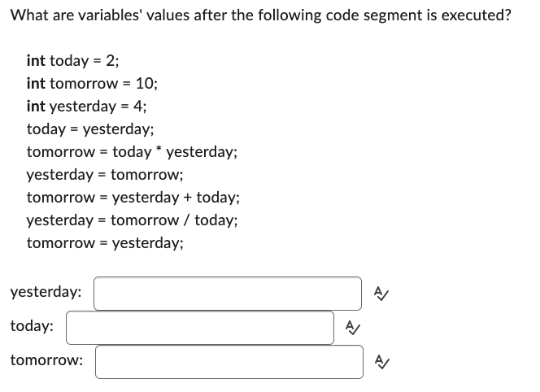Image resolution: width=540 pixels, height=392 pixels.
Task: Click the 'yesterday:' field label
Action: (x=46, y=292)
